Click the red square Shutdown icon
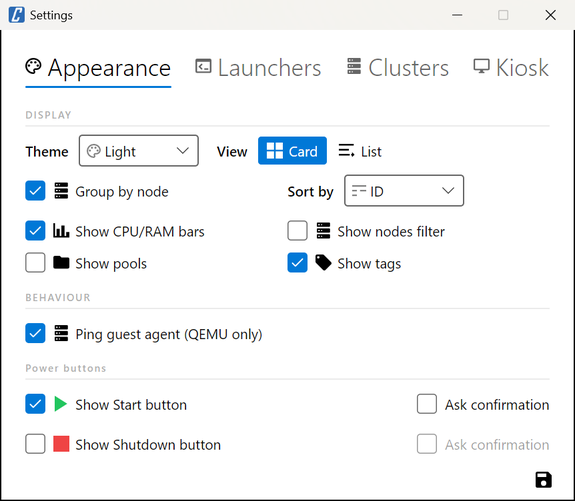The height and width of the screenshot is (501, 575). coord(61,444)
